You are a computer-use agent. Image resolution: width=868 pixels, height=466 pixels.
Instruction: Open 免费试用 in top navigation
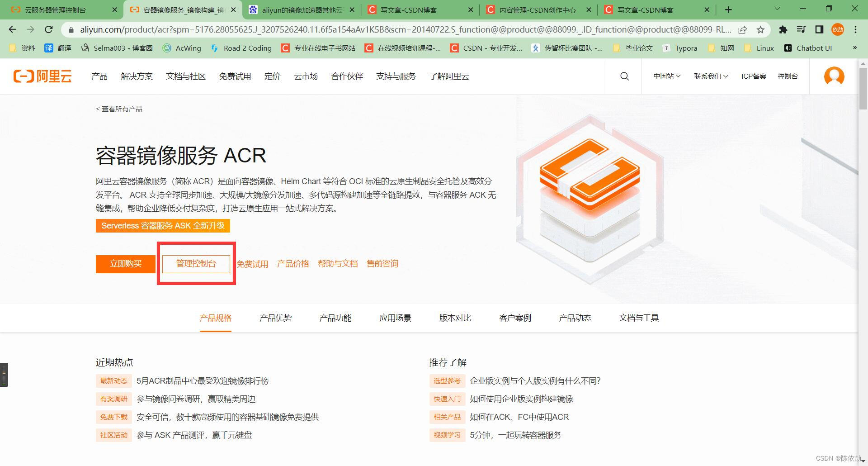click(235, 76)
